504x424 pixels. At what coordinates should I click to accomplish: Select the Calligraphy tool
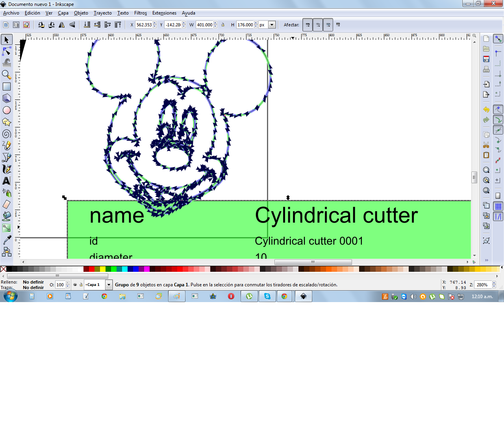pyautogui.click(x=7, y=169)
